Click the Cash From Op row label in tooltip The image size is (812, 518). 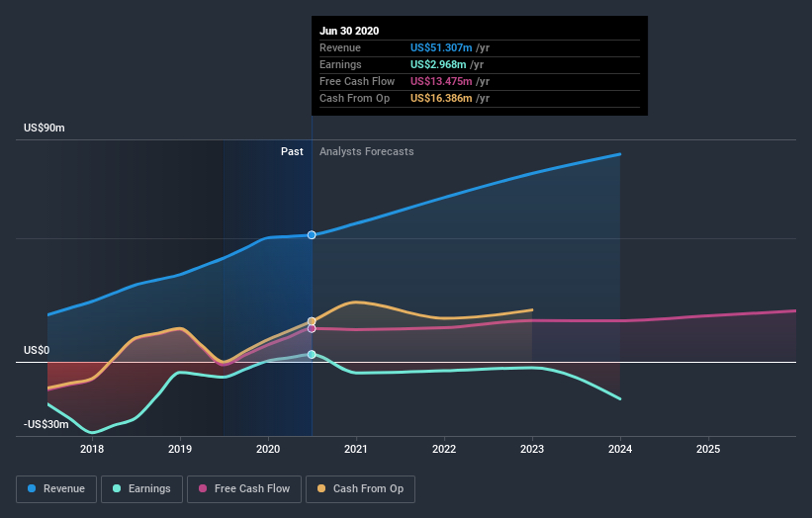tap(354, 98)
